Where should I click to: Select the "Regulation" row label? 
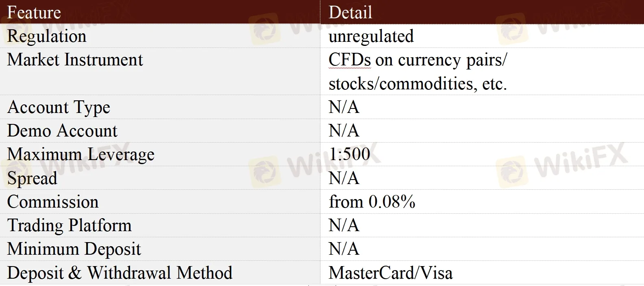pos(47,36)
